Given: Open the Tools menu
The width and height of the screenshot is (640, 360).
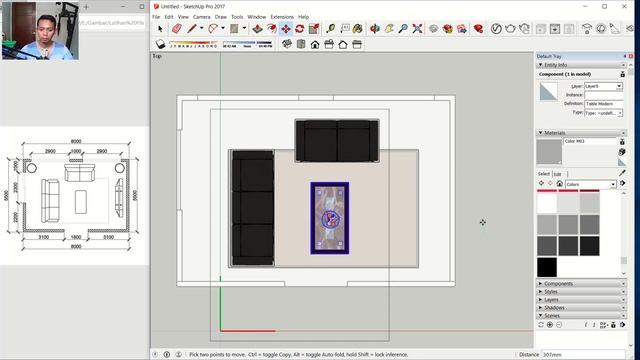Looking at the screenshot, I should point(237,17).
